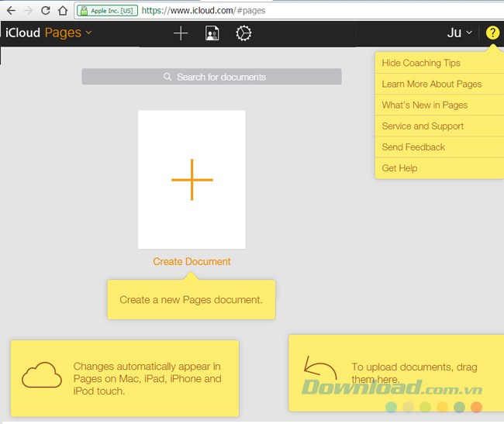The image size is (504, 424).
Task: Open the shared documents icon in toolbar
Action: [212, 33]
